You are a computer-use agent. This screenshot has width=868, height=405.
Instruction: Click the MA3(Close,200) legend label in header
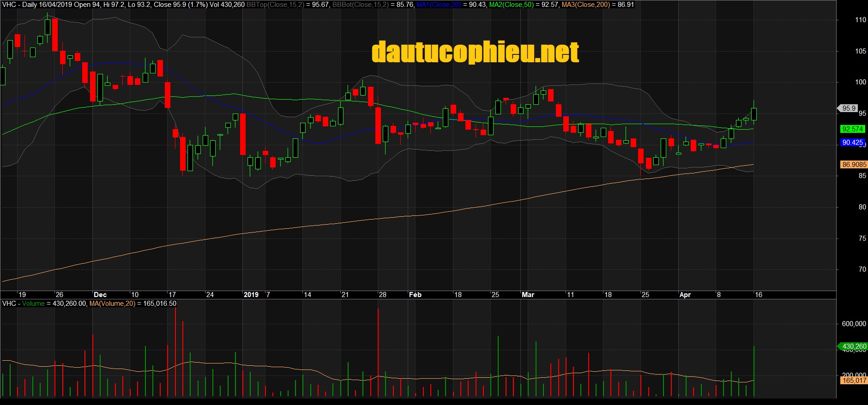[585, 5]
